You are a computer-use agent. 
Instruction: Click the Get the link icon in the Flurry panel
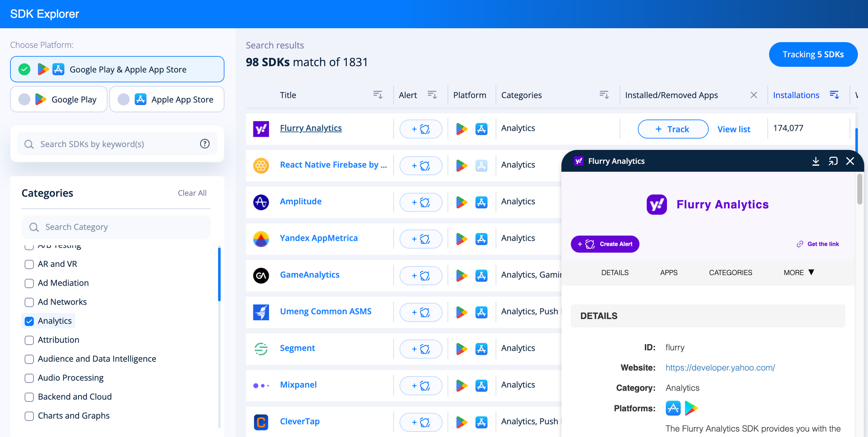(x=800, y=244)
